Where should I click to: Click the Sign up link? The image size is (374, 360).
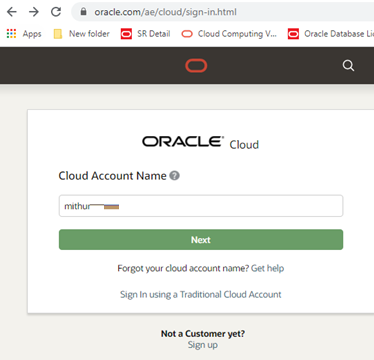[x=203, y=345]
